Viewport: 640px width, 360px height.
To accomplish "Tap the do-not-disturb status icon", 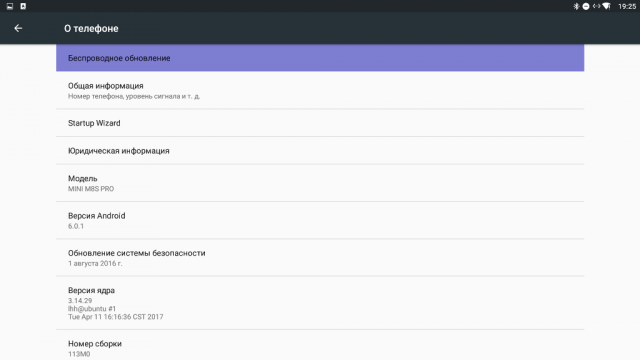I will point(586,6).
